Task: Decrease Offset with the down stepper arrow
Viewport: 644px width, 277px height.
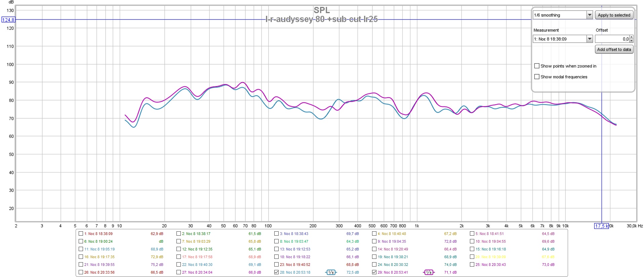Action: 631,41
